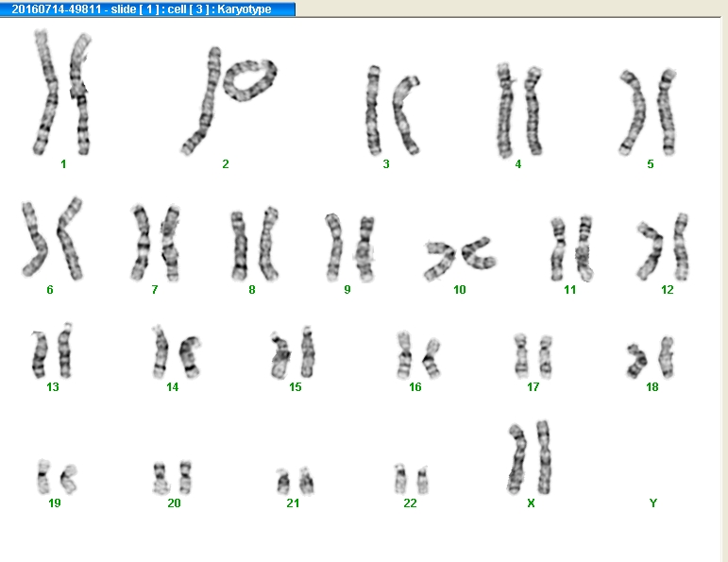Click the green label '12'
Image resolution: width=728 pixels, height=562 pixels.
[x=668, y=290]
